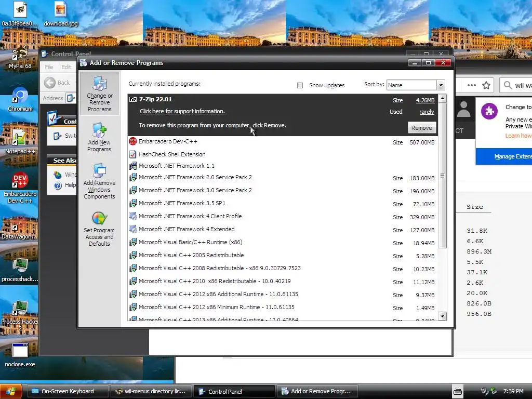Viewport: 532px width, 399px height.
Task: Select DataWagon desktop shortcut
Action: pyautogui.click(x=20, y=228)
